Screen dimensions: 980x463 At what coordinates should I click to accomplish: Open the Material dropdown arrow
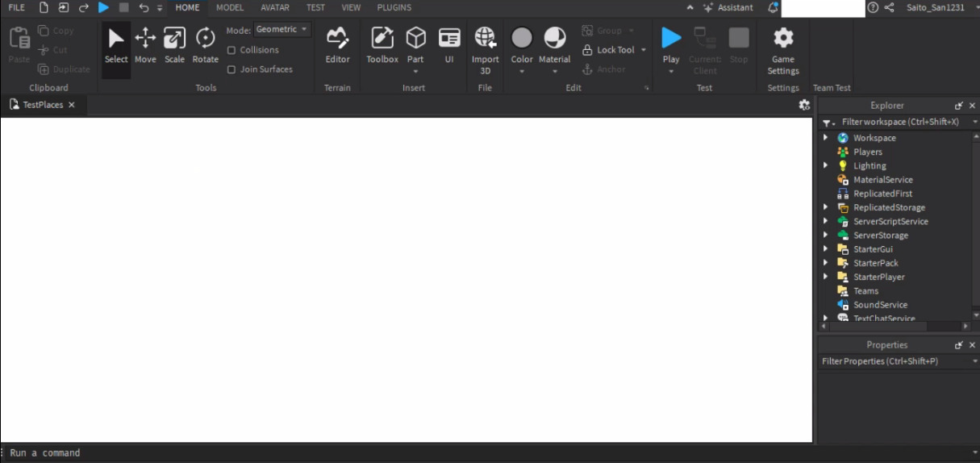[x=555, y=72]
